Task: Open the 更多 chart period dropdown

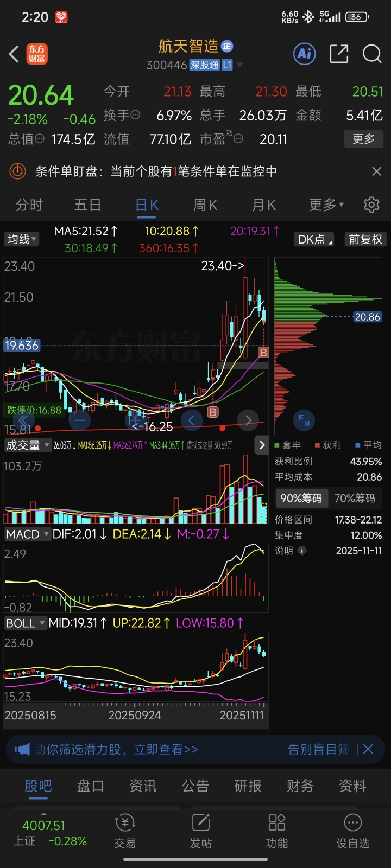Action: [326, 205]
